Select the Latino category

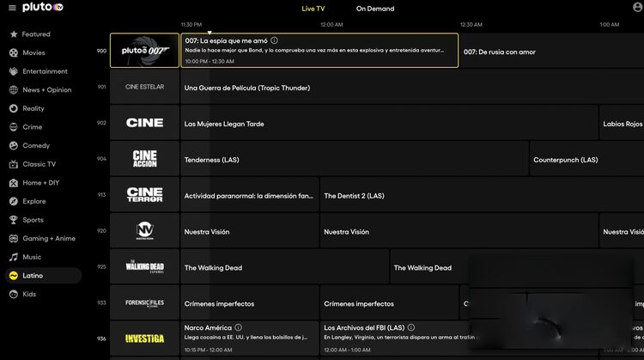[32, 276]
